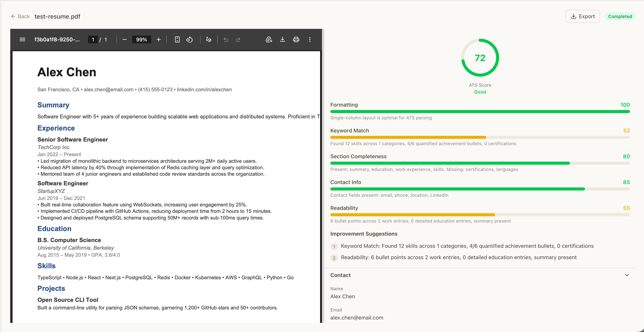Click the f3b0a1f8-9250 document name
644x332 pixels.
57,39
